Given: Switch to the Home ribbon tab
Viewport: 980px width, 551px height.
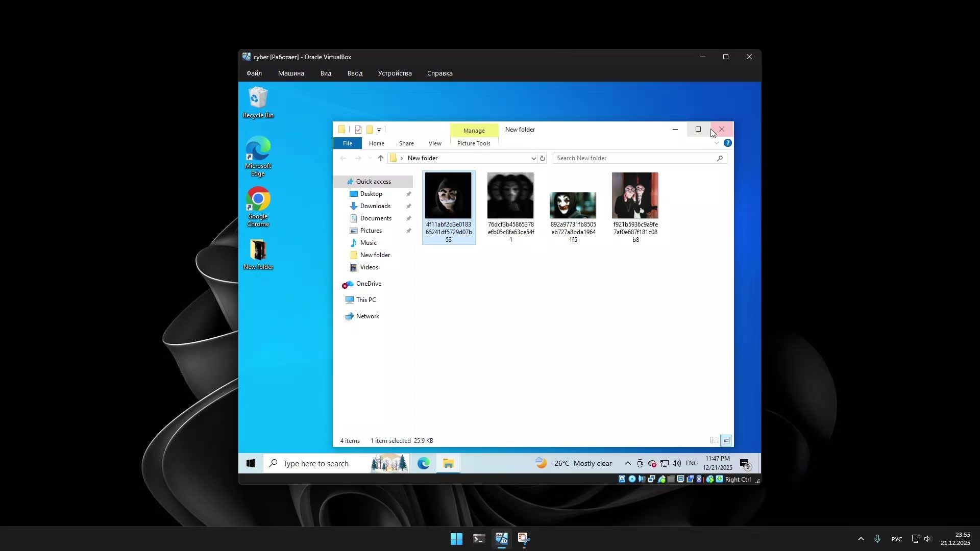Looking at the screenshot, I should click(x=377, y=143).
